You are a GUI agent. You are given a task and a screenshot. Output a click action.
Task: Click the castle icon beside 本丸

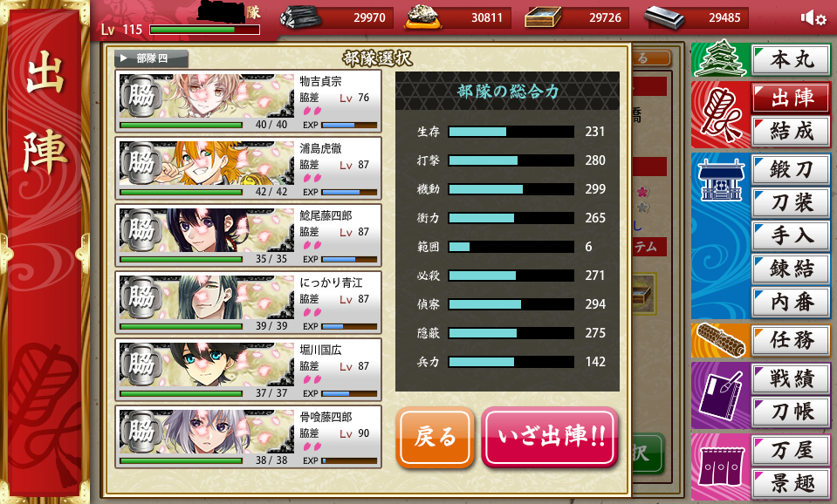pos(718,58)
